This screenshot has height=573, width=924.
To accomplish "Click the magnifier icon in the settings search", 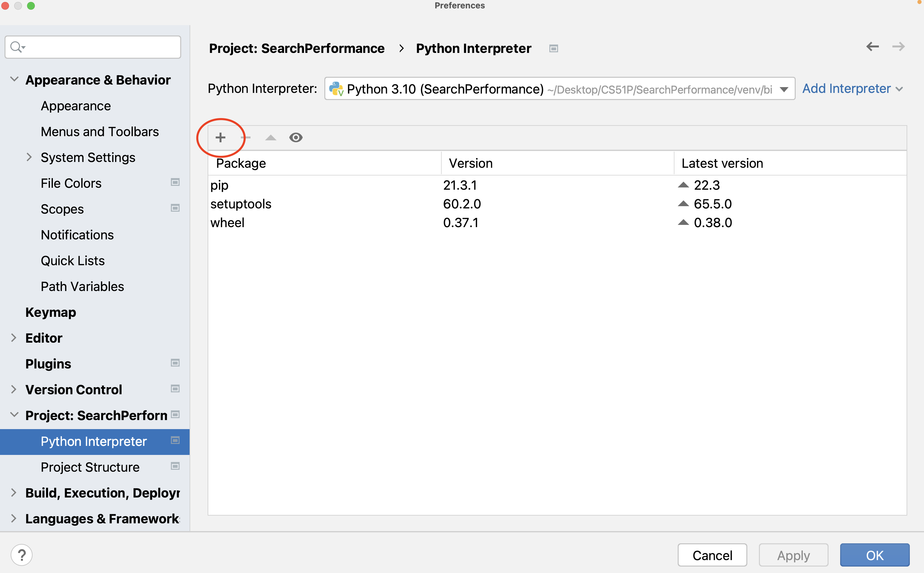I will [x=17, y=46].
